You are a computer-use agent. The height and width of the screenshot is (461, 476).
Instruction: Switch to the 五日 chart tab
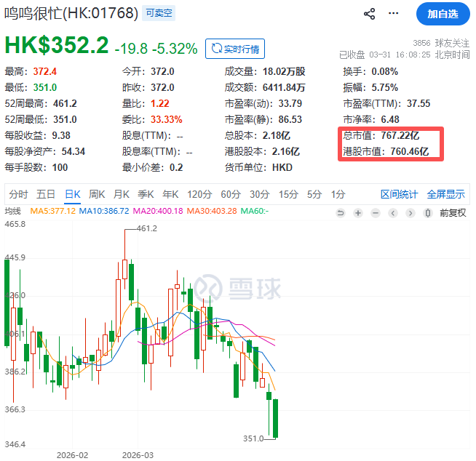pos(46,194)
